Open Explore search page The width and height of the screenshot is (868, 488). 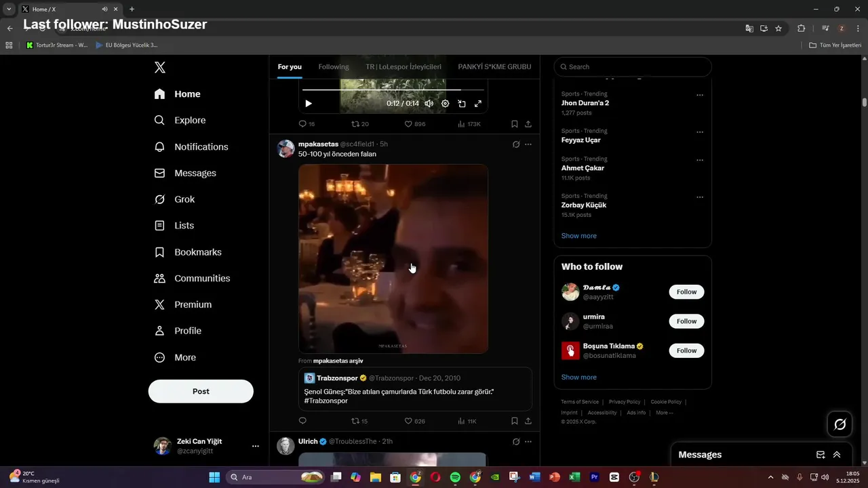pos(180,120)
